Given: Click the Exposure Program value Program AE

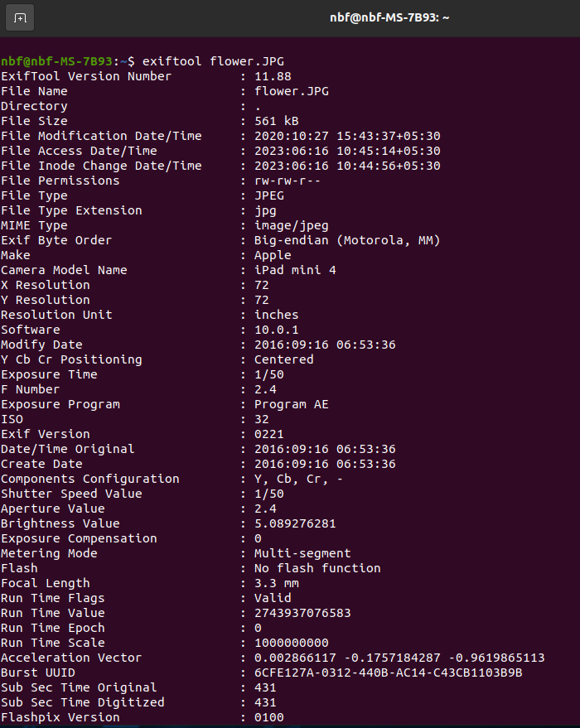Looking at the screenshot, I should [291, 404].
